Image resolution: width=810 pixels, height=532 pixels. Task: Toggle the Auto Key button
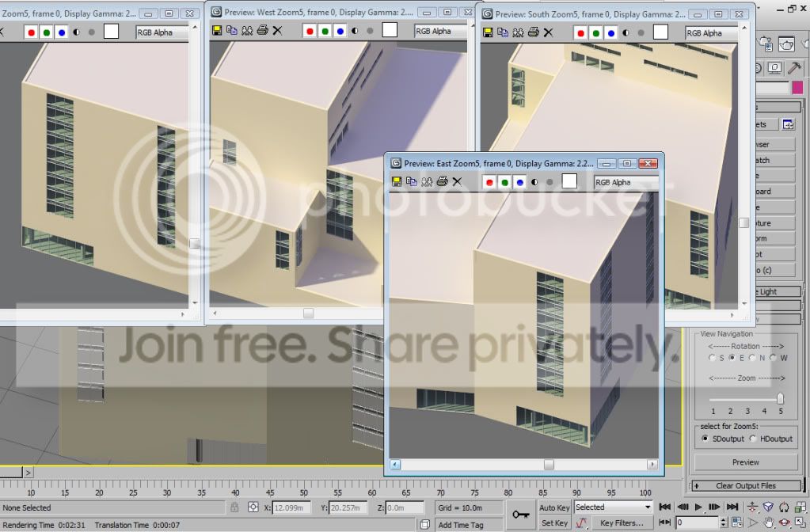(x=554, y=507)
